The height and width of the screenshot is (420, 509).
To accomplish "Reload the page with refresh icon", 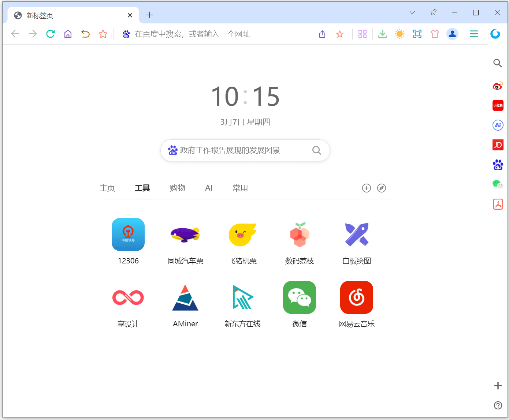I will 50,34.
